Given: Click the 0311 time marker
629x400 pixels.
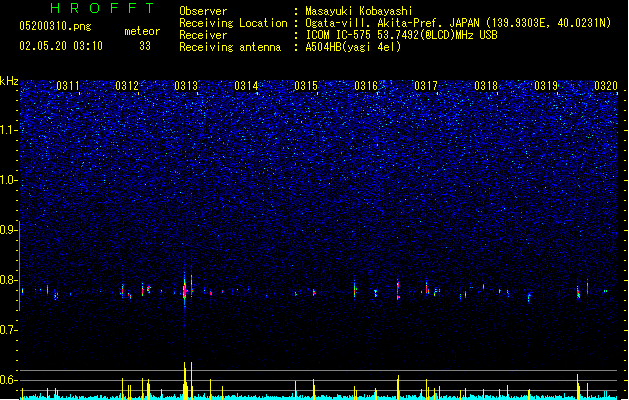Looking at the screenshot, I should [x=68, y=86].
